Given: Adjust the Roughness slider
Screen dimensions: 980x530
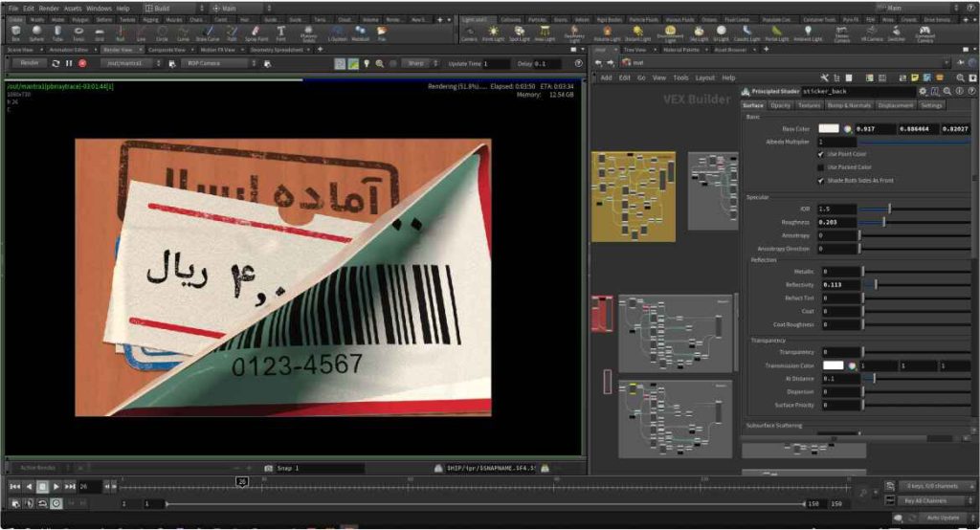Looking at the screenshot, I should pos(914,222).
